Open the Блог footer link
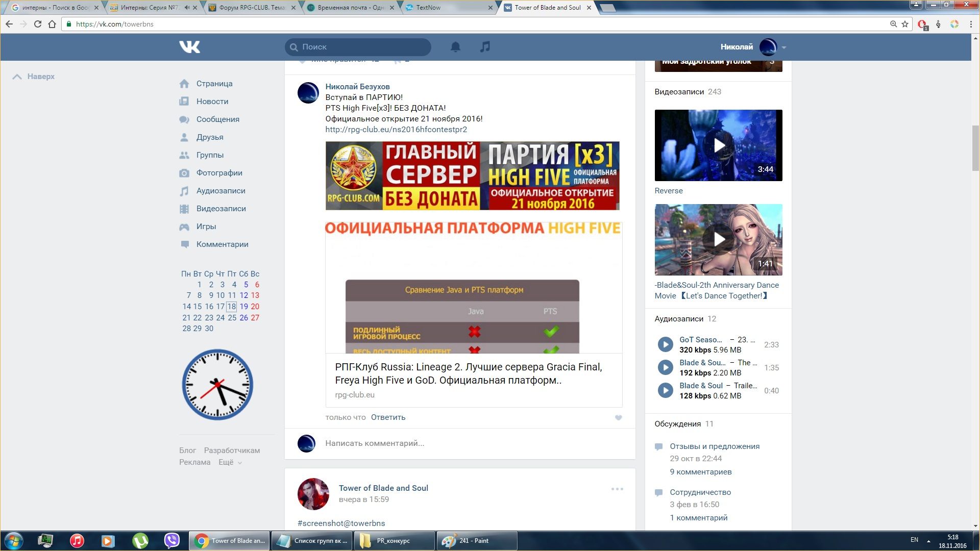980x551 pixels. tap(187, 450)
